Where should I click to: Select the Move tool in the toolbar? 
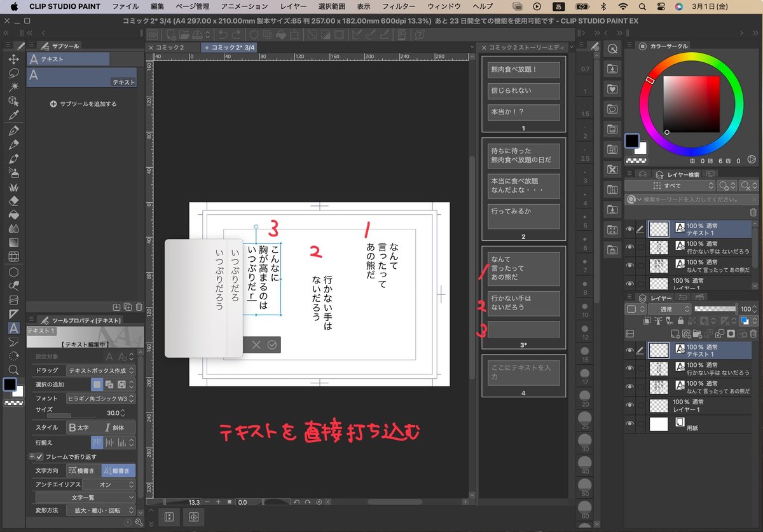[x=14, y=58]
